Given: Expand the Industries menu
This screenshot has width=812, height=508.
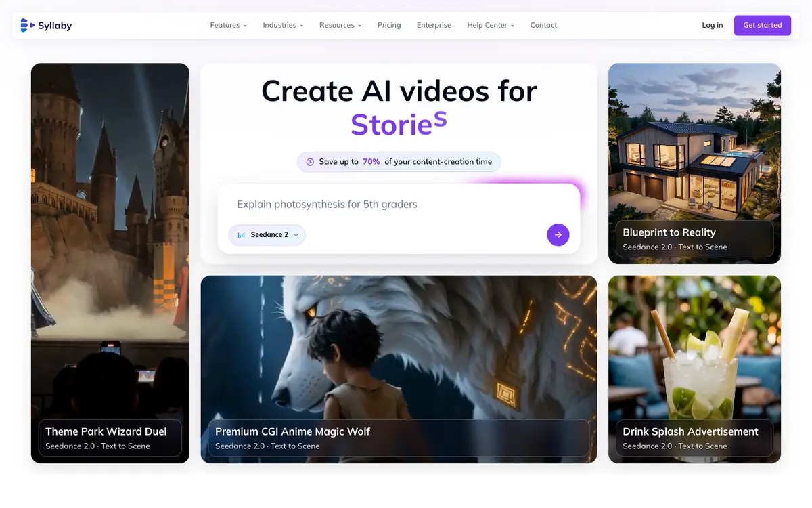Looking at the screenshot, I should (x=283, y=25).
